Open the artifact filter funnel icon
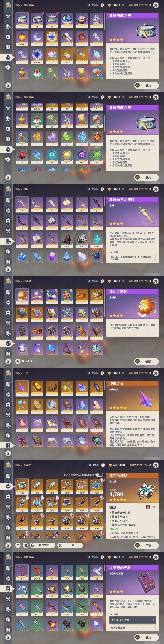Screen dimensions: 164x644 [x=18, y=545]
